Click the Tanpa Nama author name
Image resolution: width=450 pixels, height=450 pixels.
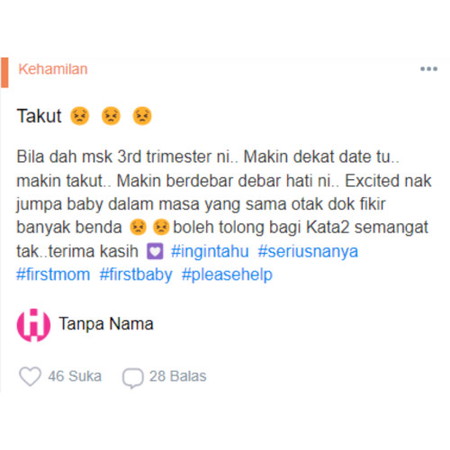point(106,324)
